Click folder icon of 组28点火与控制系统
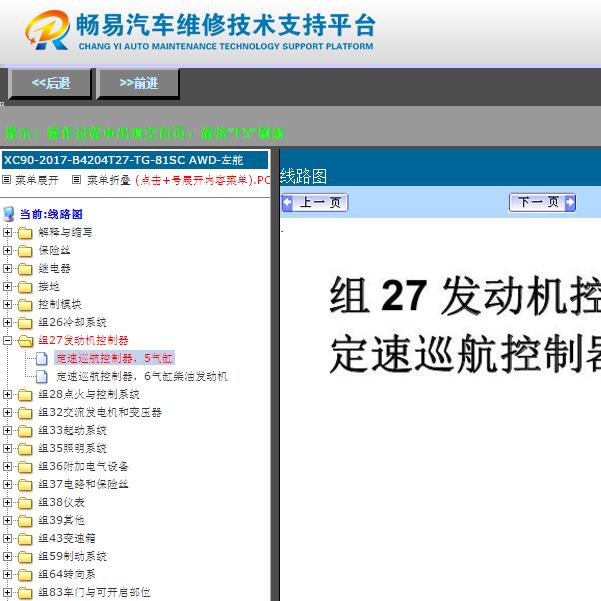Viewport: 601px width, 601px height. pos(25,395)
